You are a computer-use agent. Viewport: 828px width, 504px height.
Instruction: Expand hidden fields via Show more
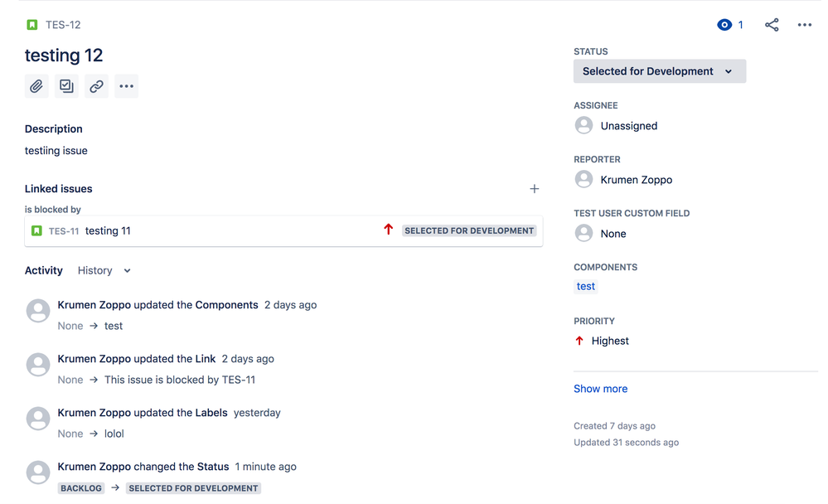point(600,388)
